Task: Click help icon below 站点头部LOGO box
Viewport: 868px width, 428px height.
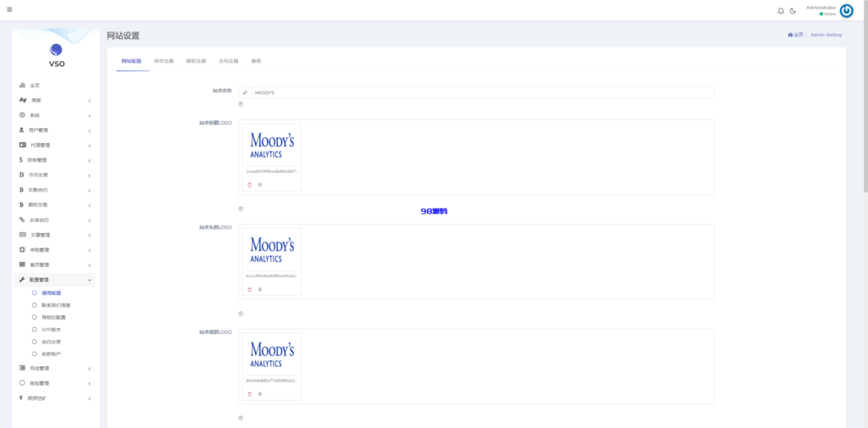Action: pyautogui.click(x=241, y=314)
